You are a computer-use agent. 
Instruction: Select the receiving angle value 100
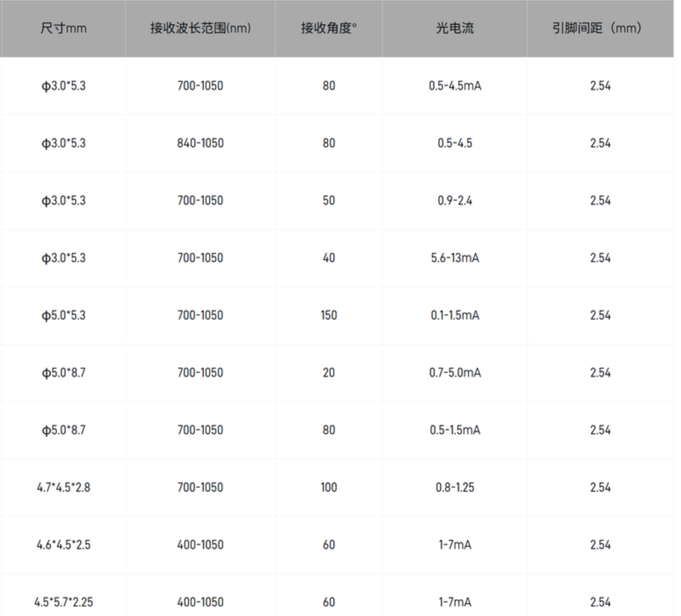[x=329, y=487]
